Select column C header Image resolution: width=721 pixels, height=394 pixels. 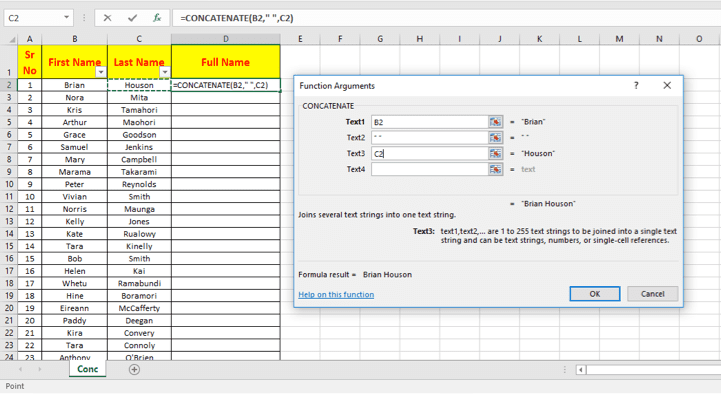pos(139,39)
